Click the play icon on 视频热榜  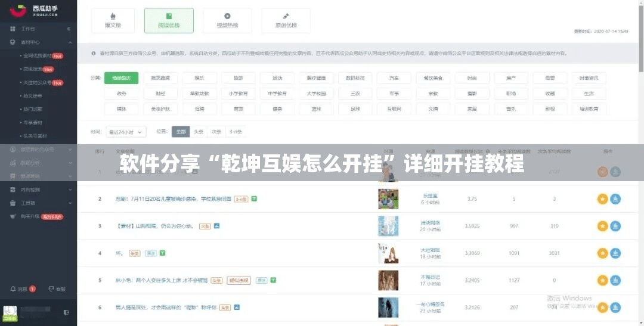point(227,16)
